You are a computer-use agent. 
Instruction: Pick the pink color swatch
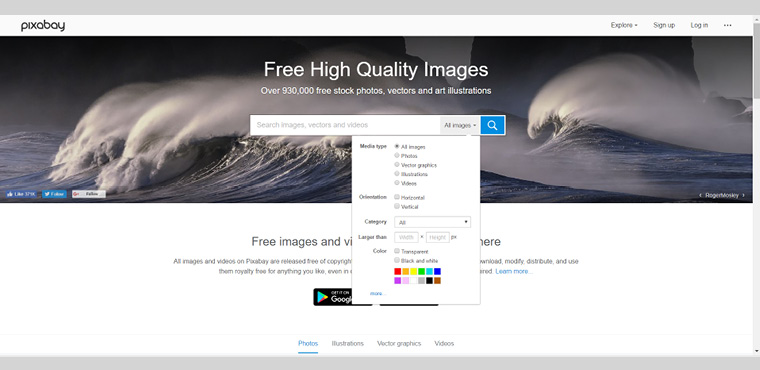click(x=406, y=280)
